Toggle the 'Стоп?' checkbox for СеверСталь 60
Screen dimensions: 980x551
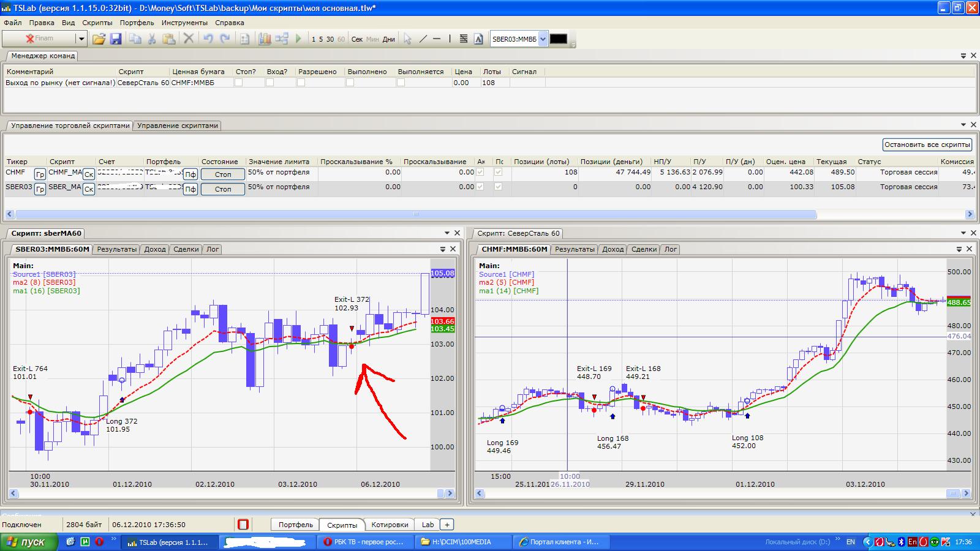click(x=239, y=83)
